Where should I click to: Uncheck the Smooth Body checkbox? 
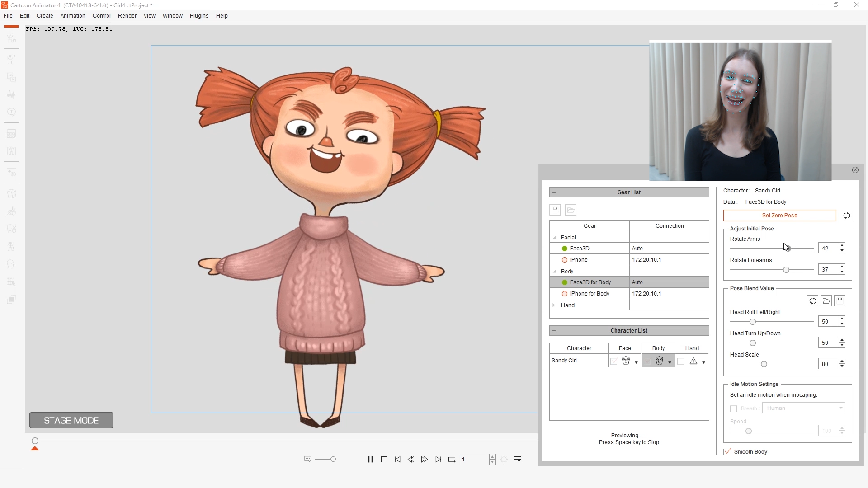(727, 452)
